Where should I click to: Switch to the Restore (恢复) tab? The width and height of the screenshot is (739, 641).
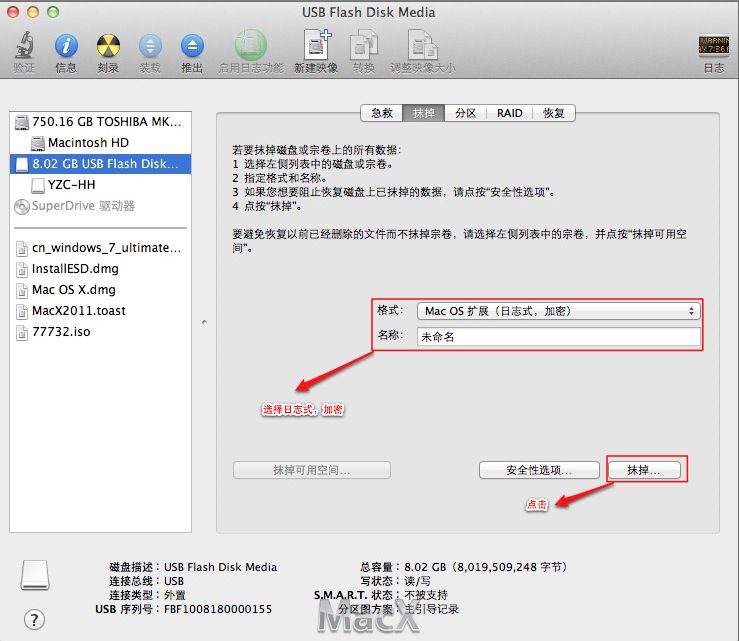coord(554,113)
